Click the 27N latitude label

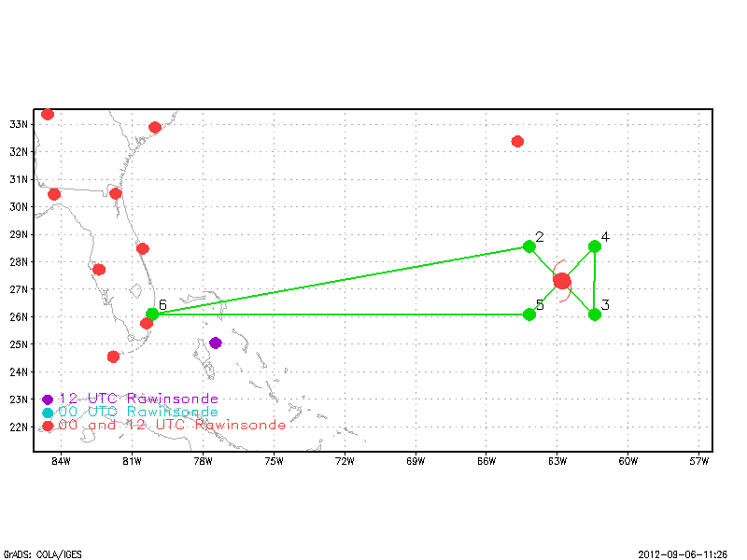click(x=19, y=289)
